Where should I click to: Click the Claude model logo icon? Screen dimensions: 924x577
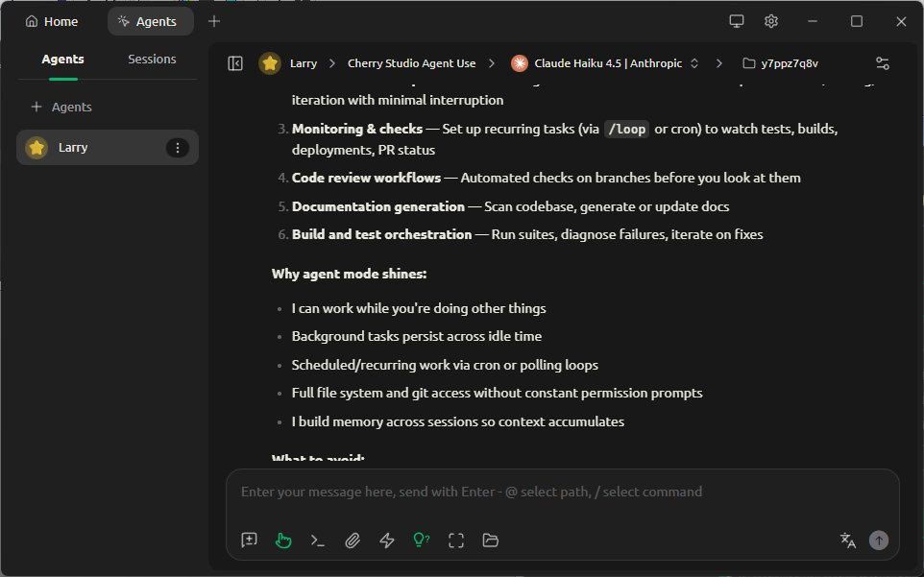tap(520, 63)
